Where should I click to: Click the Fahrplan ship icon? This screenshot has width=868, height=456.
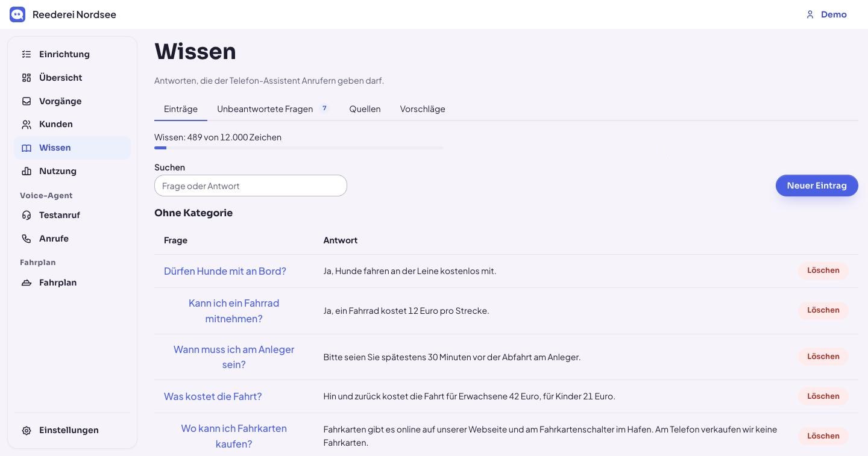coord(27,283)
